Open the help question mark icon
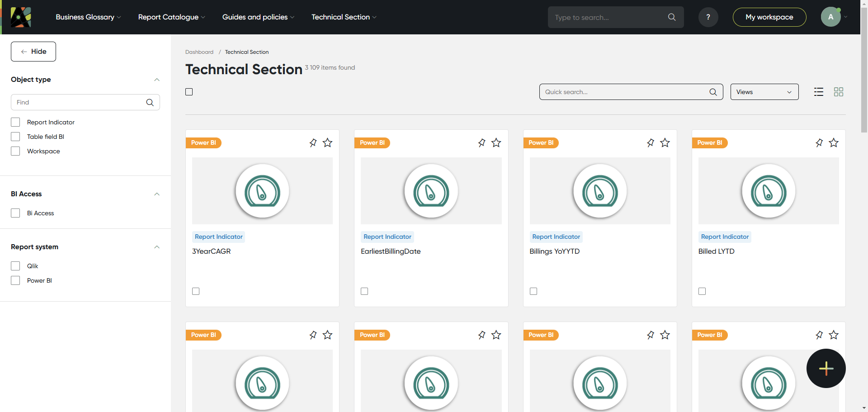The width and height of the screenshot is (868, 412). [x=708, y=17]
